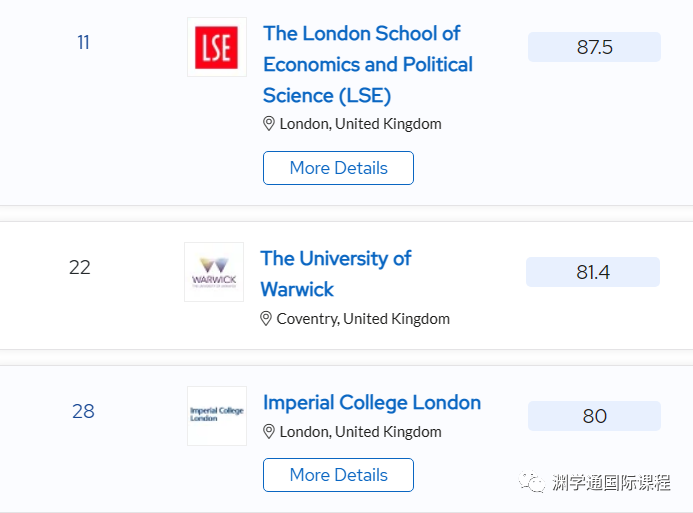The image size is (693, 513).
Task: Click the Coventry, United Kingdom location text
Action: point(363,319)
